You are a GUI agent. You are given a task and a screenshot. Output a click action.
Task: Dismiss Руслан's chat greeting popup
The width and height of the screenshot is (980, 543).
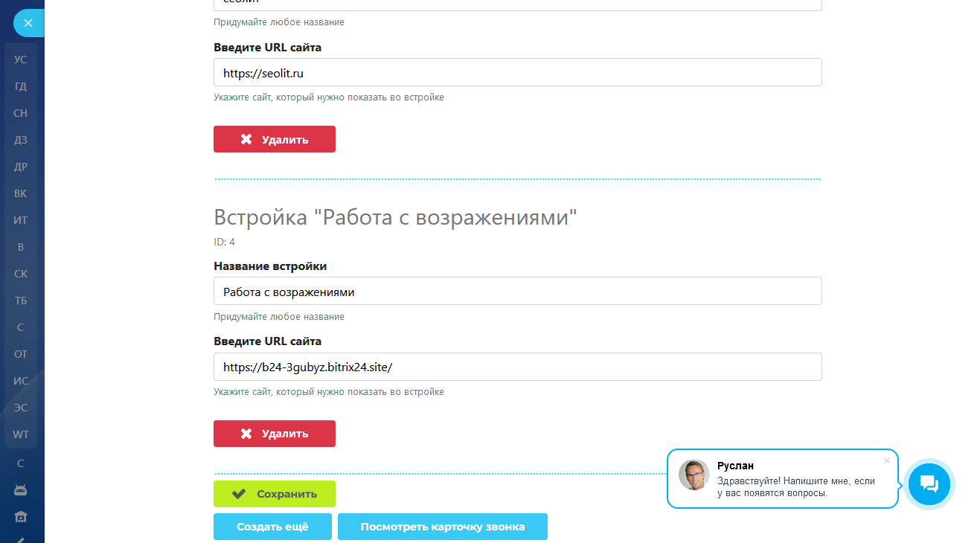886,460
